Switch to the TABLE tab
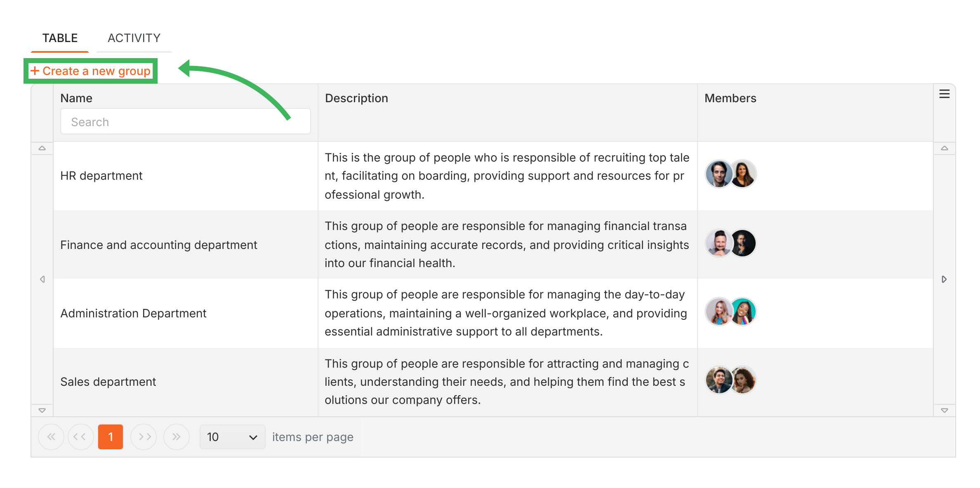This screenshot has width=980, height=488. 59,38
